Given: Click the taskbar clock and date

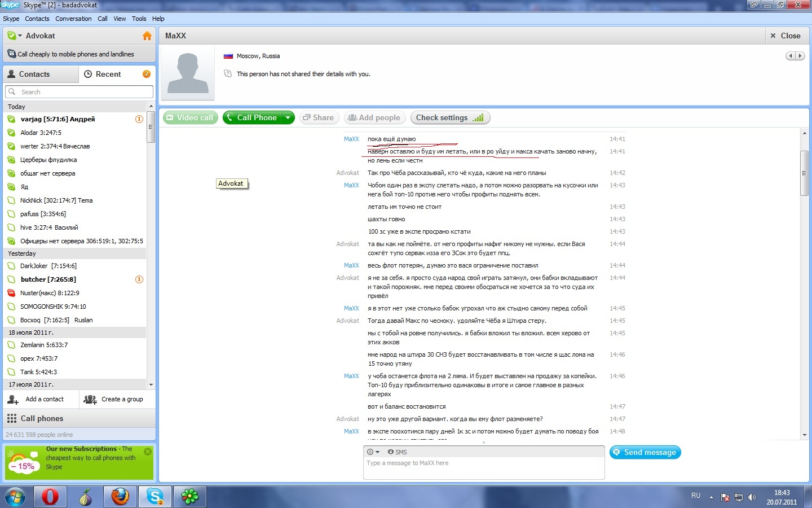Looking at the screenshot, I should click(782, 497).
